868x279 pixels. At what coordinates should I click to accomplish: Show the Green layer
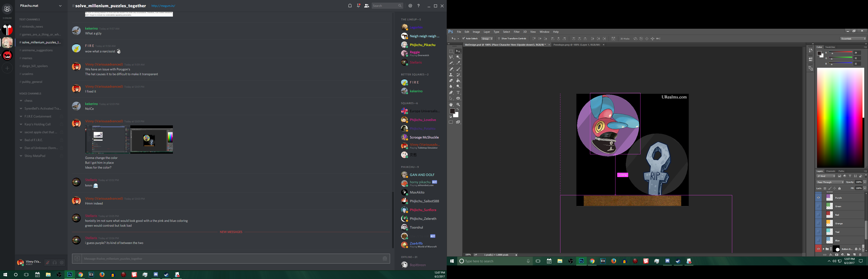[x=818, y=206]
